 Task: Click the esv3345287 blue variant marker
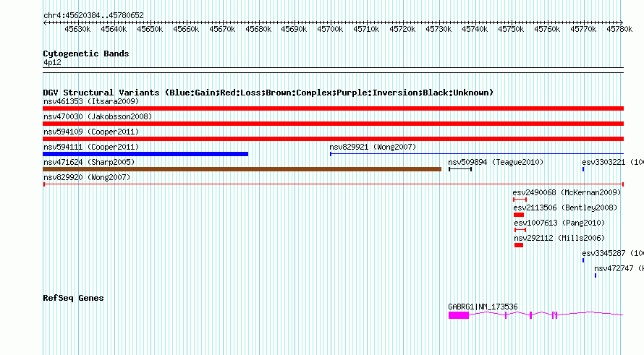[x=583, y=260]
